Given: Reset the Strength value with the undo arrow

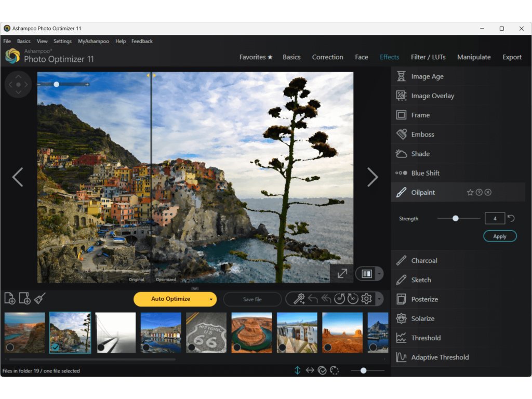Looking at the screenshot, I should [511, 219].
